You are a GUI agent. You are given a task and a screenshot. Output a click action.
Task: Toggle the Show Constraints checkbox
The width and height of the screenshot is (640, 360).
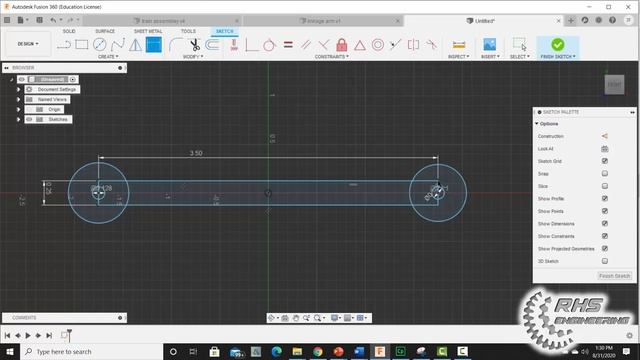click(x=605, y=236)
